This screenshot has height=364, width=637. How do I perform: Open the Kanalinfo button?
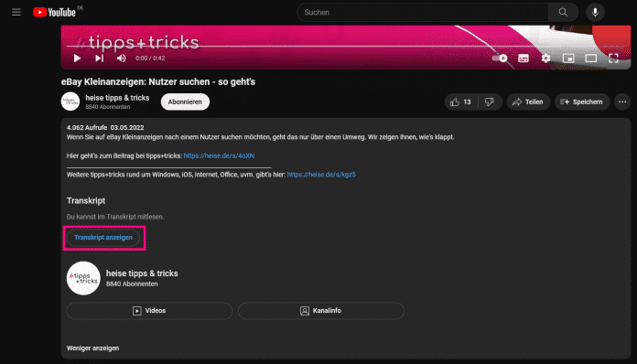tap(321, 311)
